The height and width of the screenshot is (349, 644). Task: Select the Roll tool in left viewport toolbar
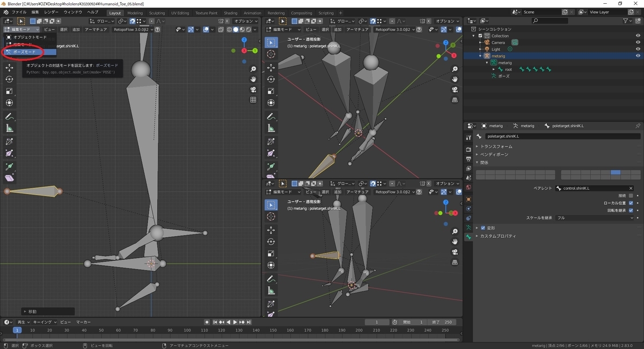pos(10,142)
